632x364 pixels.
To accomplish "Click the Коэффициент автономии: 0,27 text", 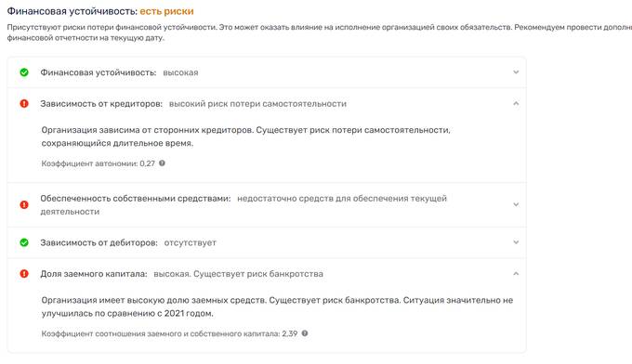I will coord(98,163).
